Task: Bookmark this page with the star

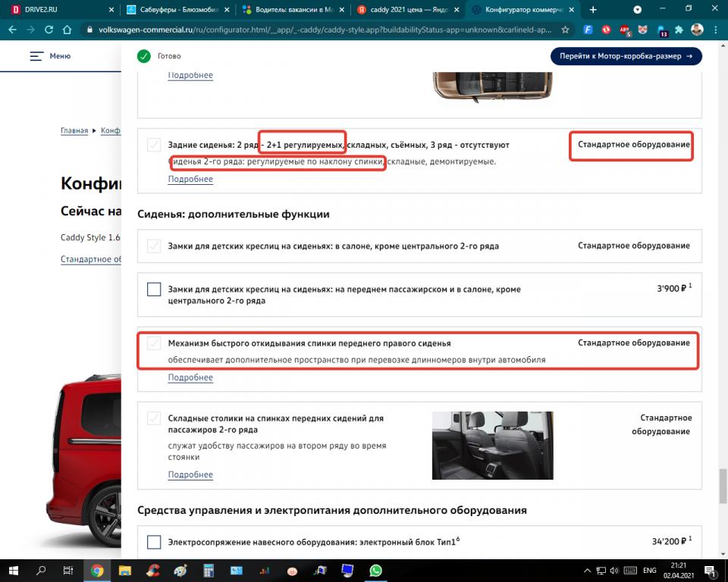Action: coord(565,30)
